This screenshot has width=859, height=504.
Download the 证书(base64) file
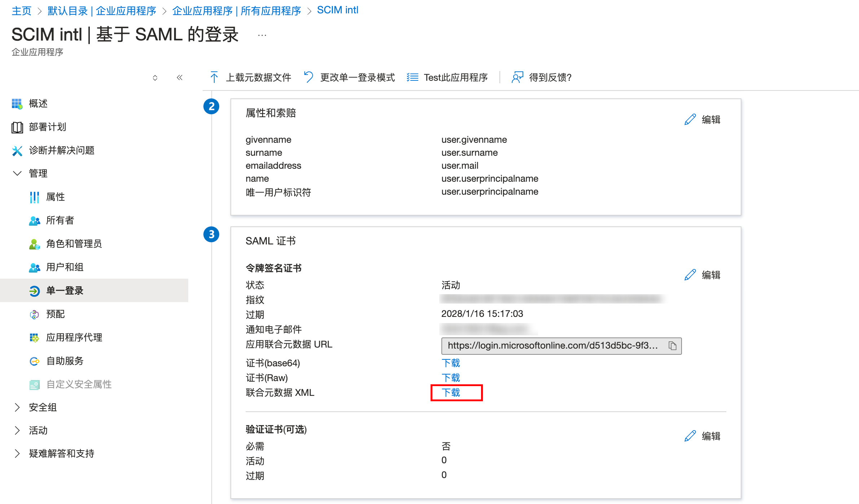(451, 363)
